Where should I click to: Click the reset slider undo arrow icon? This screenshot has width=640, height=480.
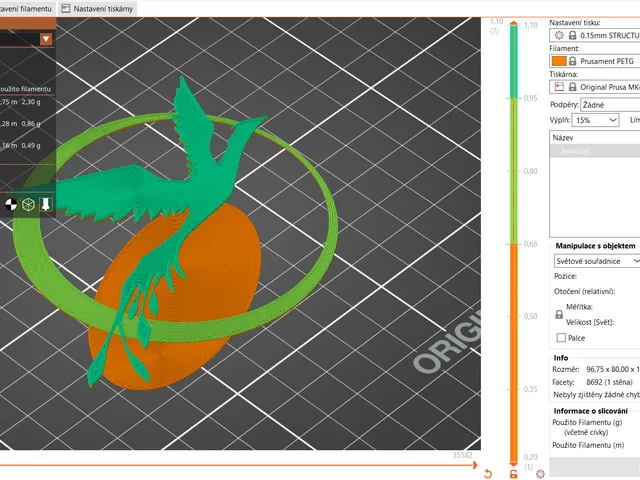click(x=488, y=474)
